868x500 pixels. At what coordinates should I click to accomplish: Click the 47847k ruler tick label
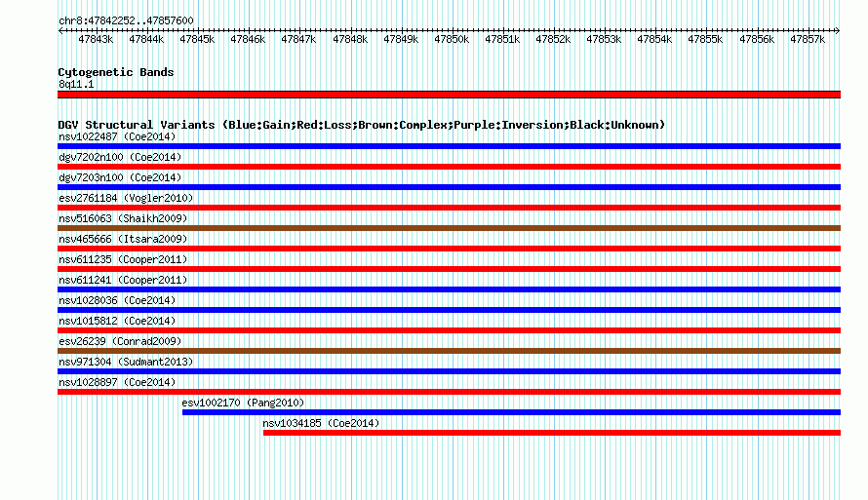[x=299, y=39]
